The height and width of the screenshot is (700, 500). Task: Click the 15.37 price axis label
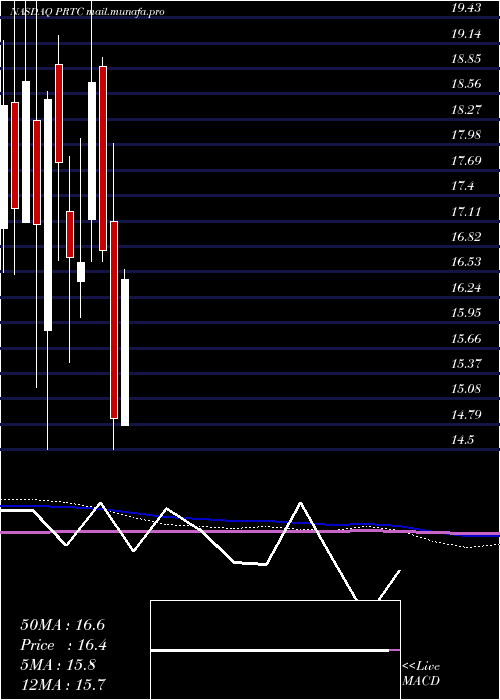point(467,363)
